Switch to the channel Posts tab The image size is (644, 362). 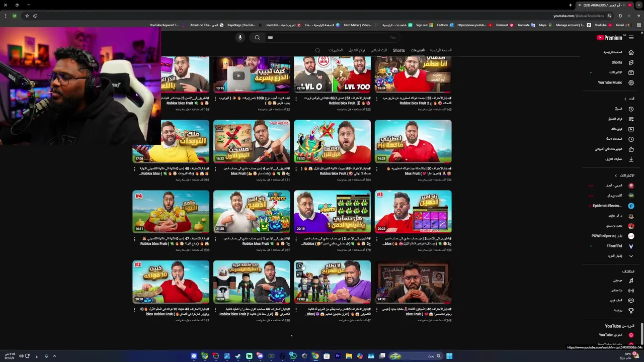point(336,50)
